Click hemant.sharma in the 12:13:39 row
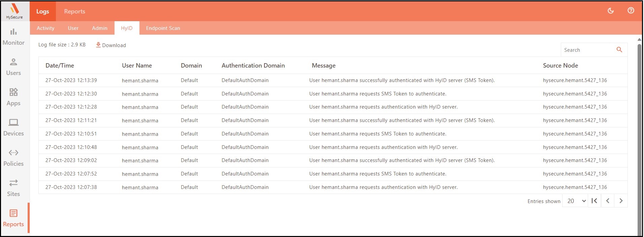Image resolution: width=644 pixels, height=237 pixels. tap(140, 81)
